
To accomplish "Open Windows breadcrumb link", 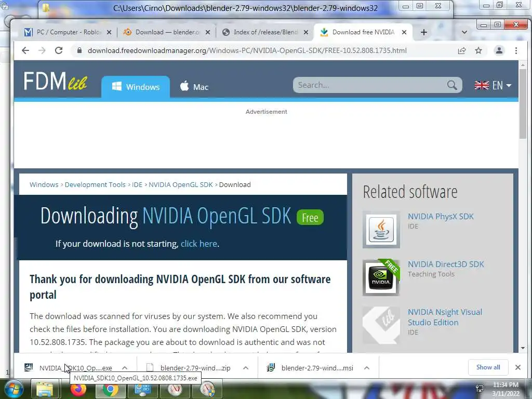I will coord(44,184).
